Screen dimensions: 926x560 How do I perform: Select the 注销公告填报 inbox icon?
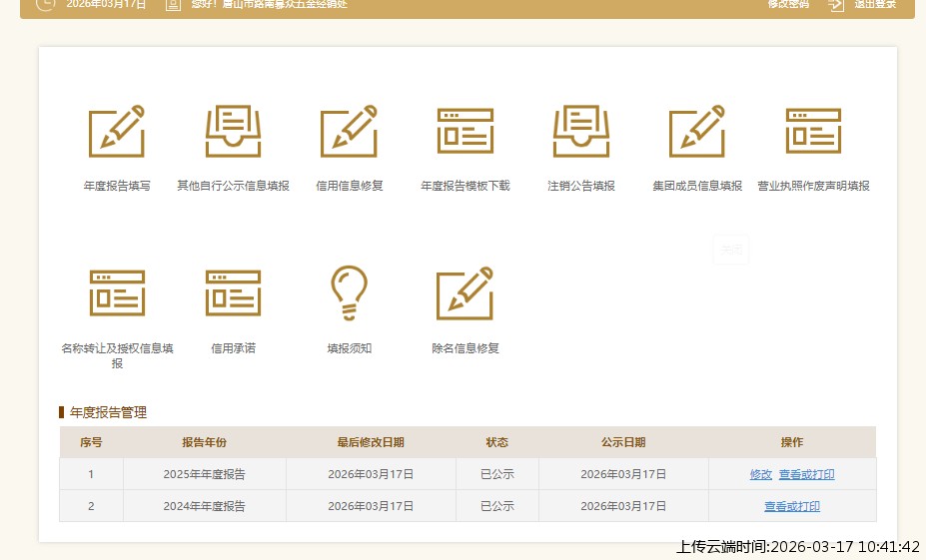581,131
